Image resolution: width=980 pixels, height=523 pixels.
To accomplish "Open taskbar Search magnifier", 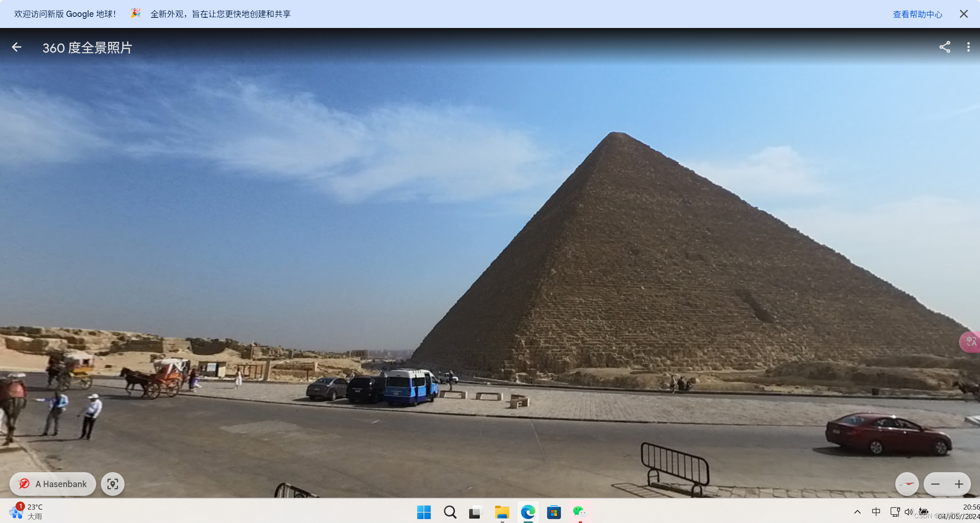I will [x=450, y=512].
